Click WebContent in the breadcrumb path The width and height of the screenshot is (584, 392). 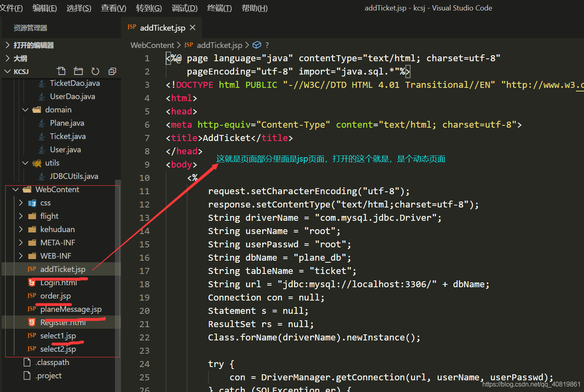click(152, 45)
